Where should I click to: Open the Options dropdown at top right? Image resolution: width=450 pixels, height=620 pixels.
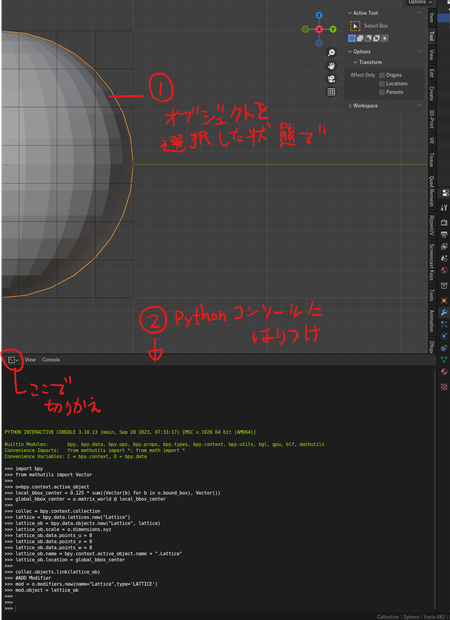tap(420, 2)
